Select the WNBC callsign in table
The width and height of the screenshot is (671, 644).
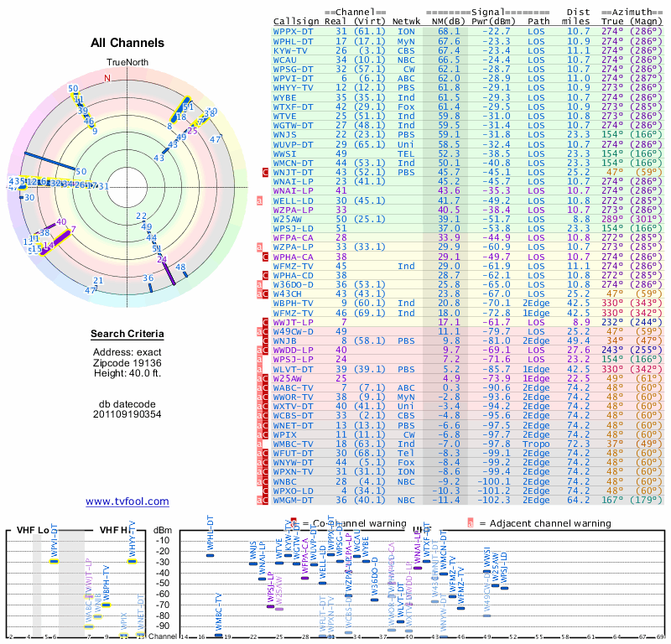[x=284, y=481]
